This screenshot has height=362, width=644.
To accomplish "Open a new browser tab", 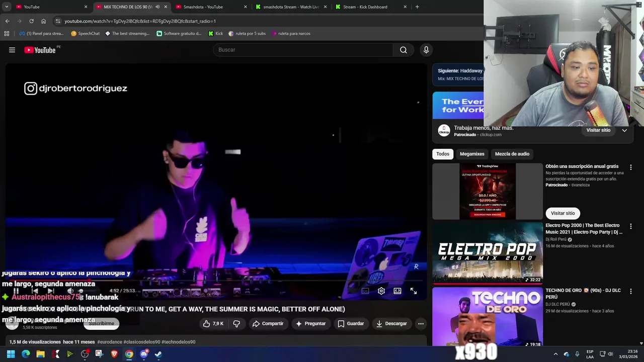I will [x=417, y=7].
